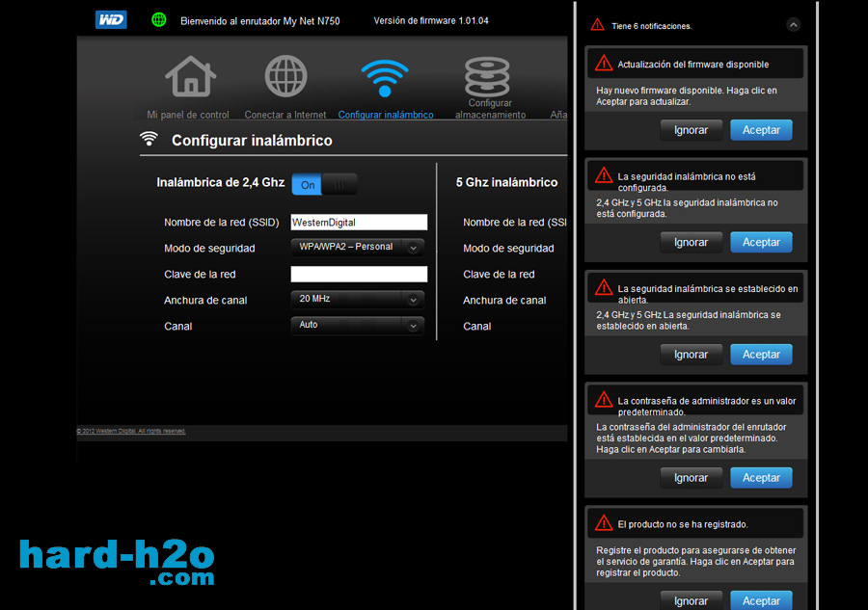The width and height of the screenshot is (868, 610).
Task: Click the SSID field containing WesternDigital
Action: click(x=359, y=223)
